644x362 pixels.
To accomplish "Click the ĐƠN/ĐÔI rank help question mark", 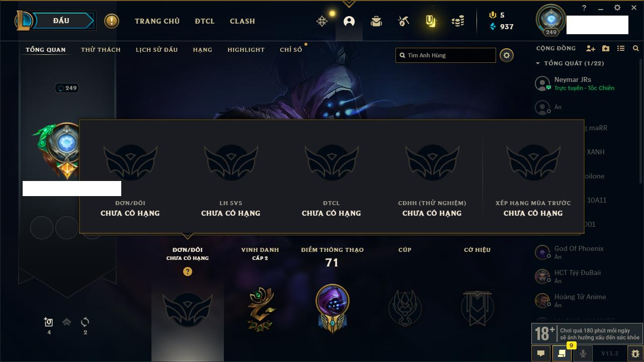I will coord(188,271).
